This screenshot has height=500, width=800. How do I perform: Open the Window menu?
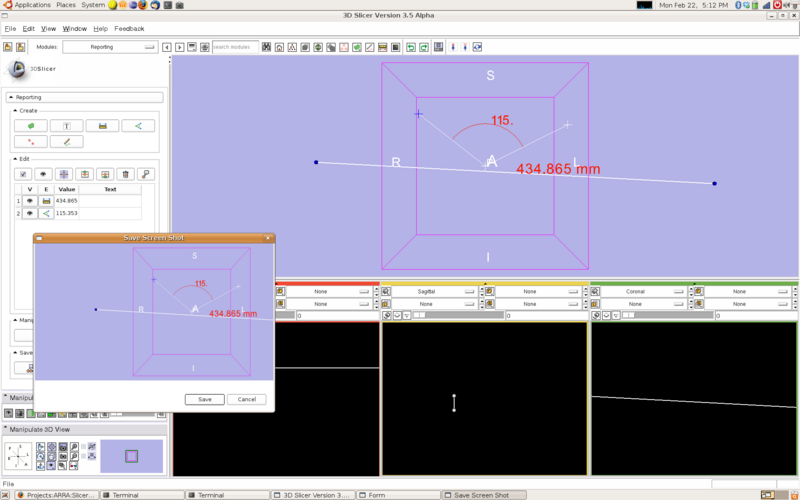click(75, 29)
